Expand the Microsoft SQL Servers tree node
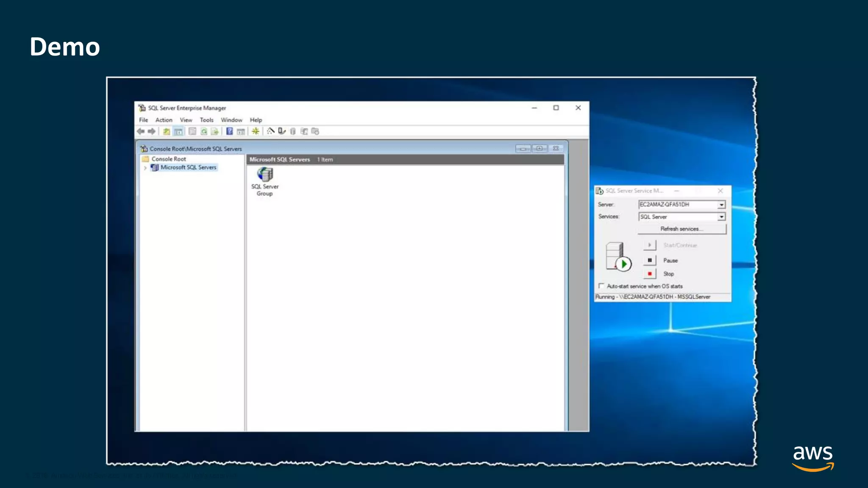 145,168
